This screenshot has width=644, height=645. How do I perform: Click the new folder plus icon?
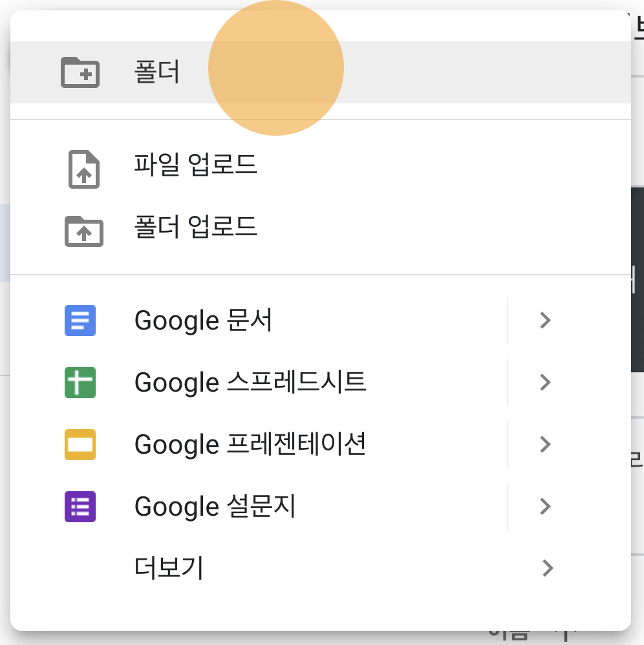(80, 72)
